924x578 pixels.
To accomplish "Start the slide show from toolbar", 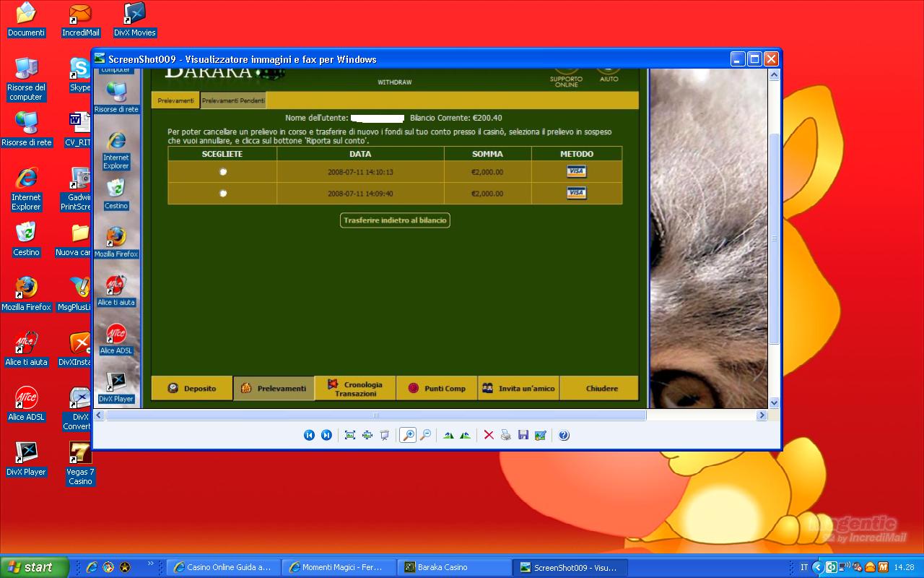I will pos(385,435).
